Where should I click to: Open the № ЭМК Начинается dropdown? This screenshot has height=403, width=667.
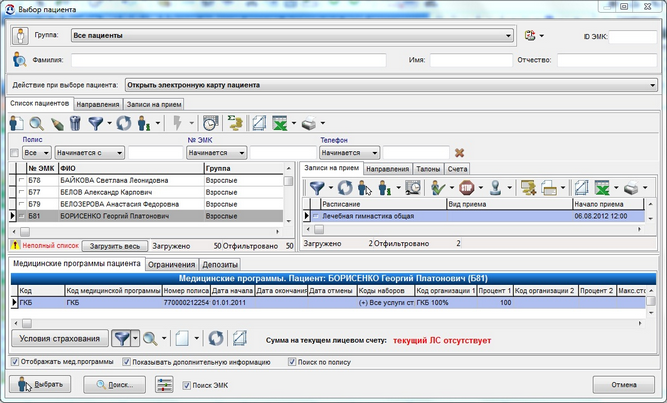216,153
